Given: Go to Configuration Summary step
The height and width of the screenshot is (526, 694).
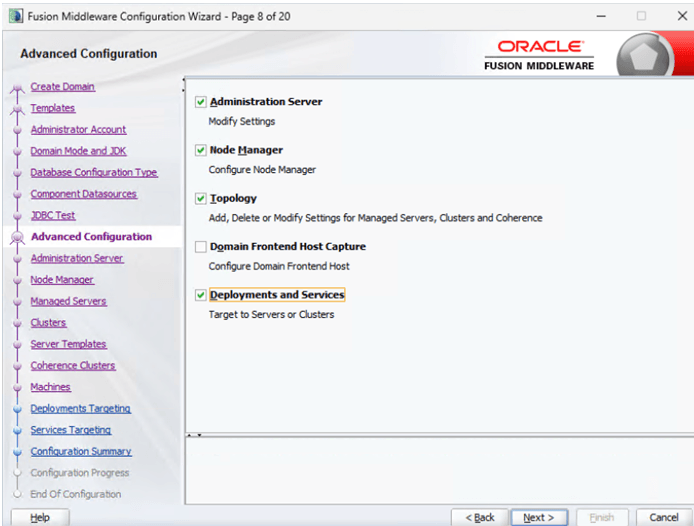Looking at the screenshot, I should click(x=81, y=452).
